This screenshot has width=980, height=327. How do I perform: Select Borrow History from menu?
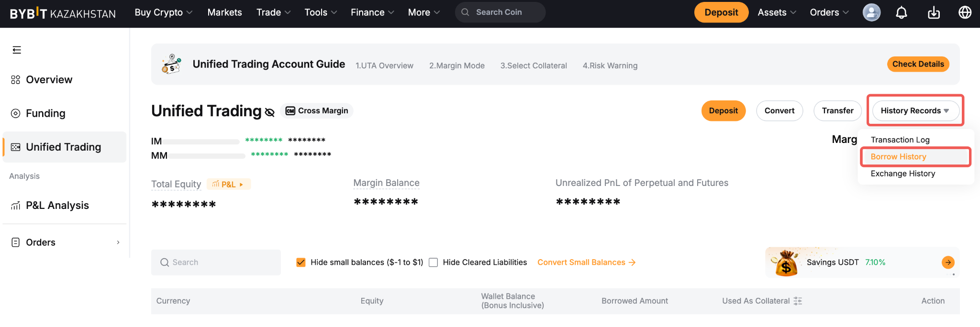point(899,157)
